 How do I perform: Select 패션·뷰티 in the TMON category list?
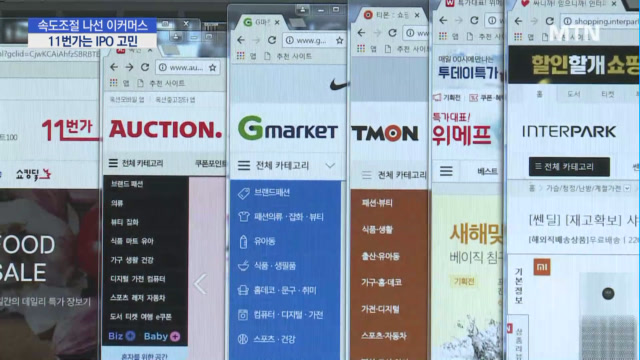coord(377,203)
